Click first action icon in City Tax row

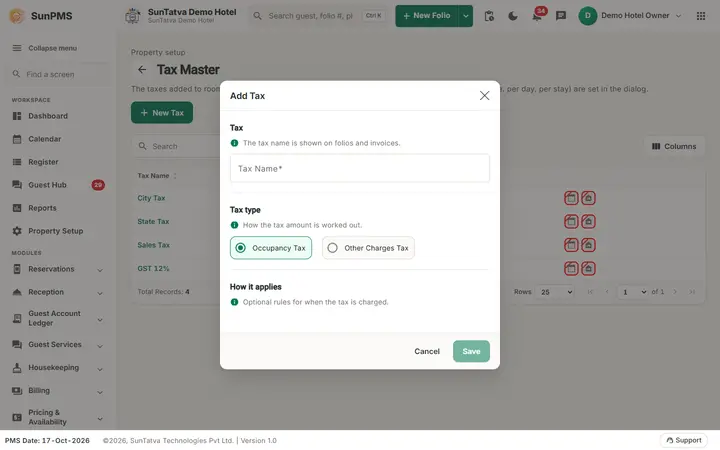571,198
